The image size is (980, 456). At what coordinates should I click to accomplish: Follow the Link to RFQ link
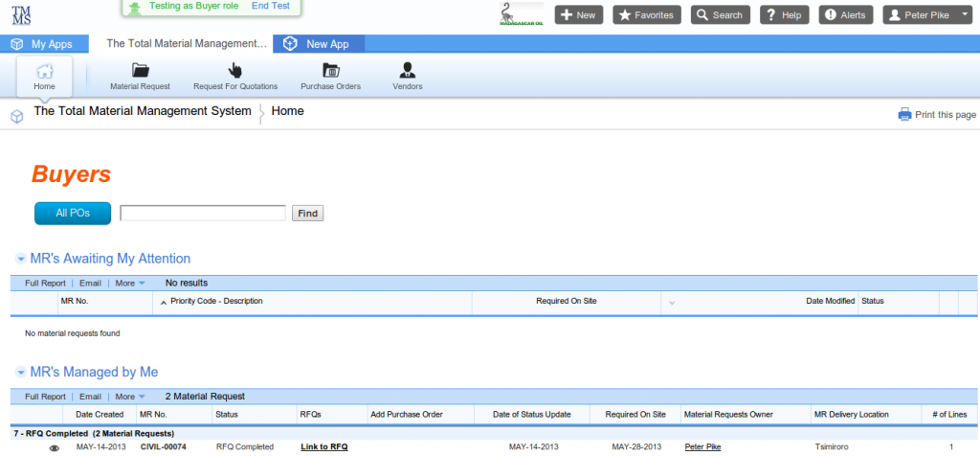tap(323, 447)
